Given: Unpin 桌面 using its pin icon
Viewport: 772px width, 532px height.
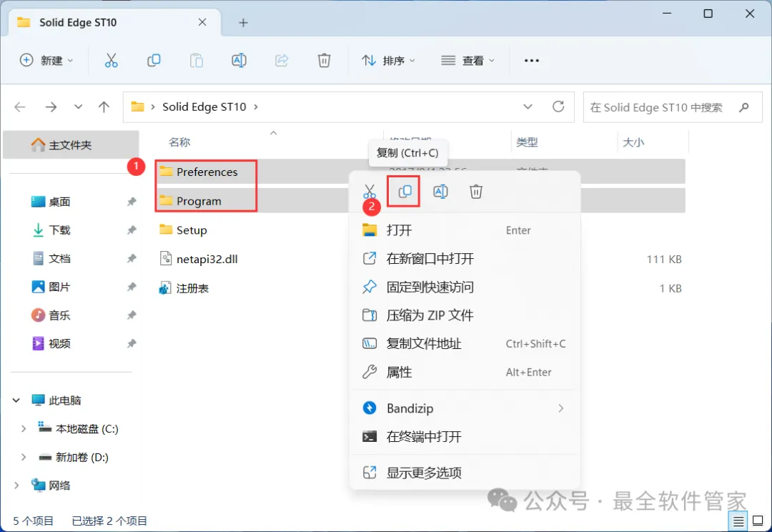Looking at the screenshot, I should coord(132,202).
